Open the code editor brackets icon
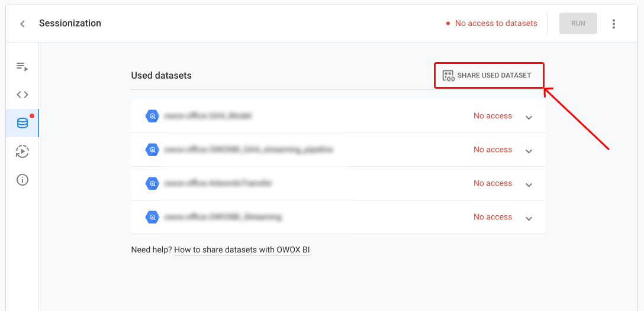This screenshot has height=311, width=644. click(22, 95)
